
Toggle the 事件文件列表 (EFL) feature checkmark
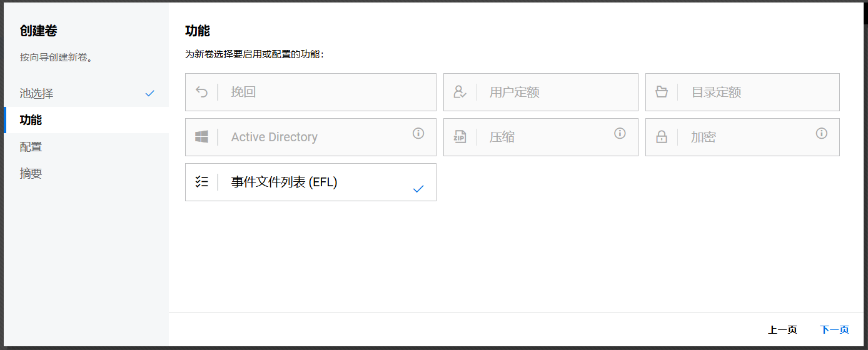click(x=418, y=189)
